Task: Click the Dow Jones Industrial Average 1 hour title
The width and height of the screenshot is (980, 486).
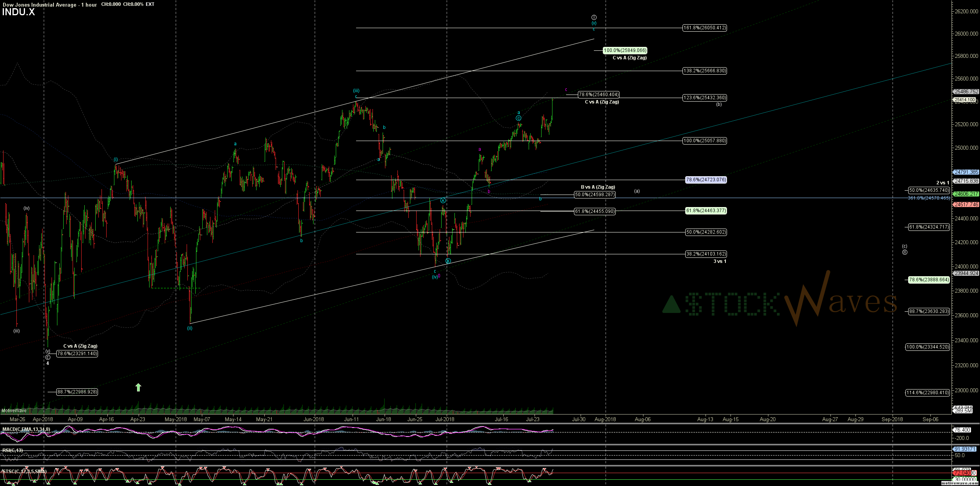Action: pyautogui.click(x=50, y=5)
